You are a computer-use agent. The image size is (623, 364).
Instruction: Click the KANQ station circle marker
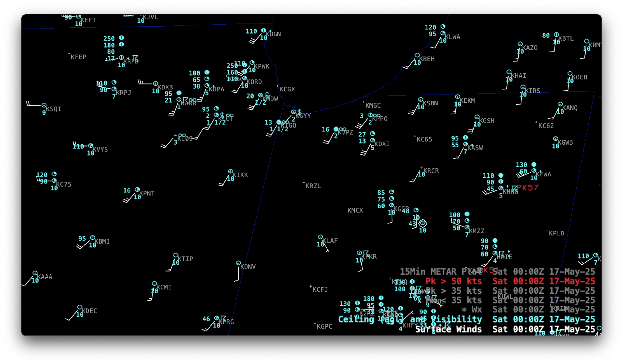coord(560,104)
